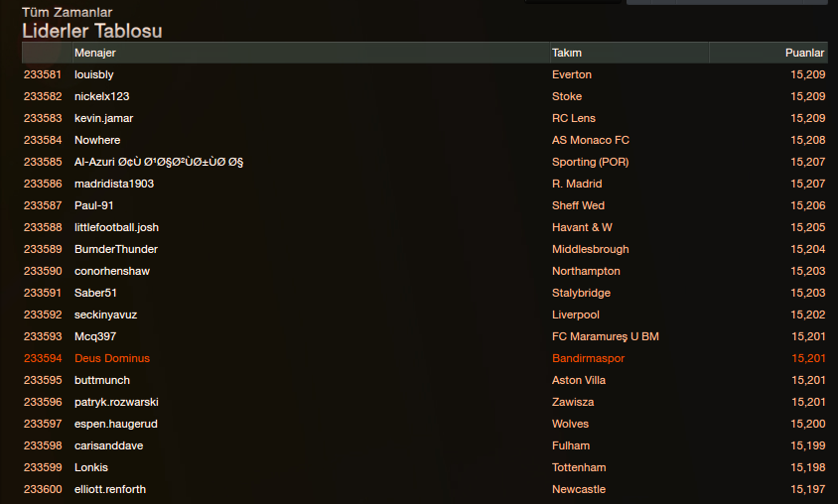Select manager elliott.renforth
The image size is (838, 504).
coord(110,489)
